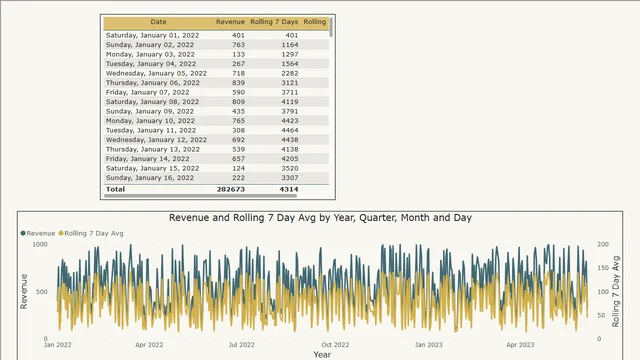Select row Tuesday, January 11, 2022

coord(216,130)
